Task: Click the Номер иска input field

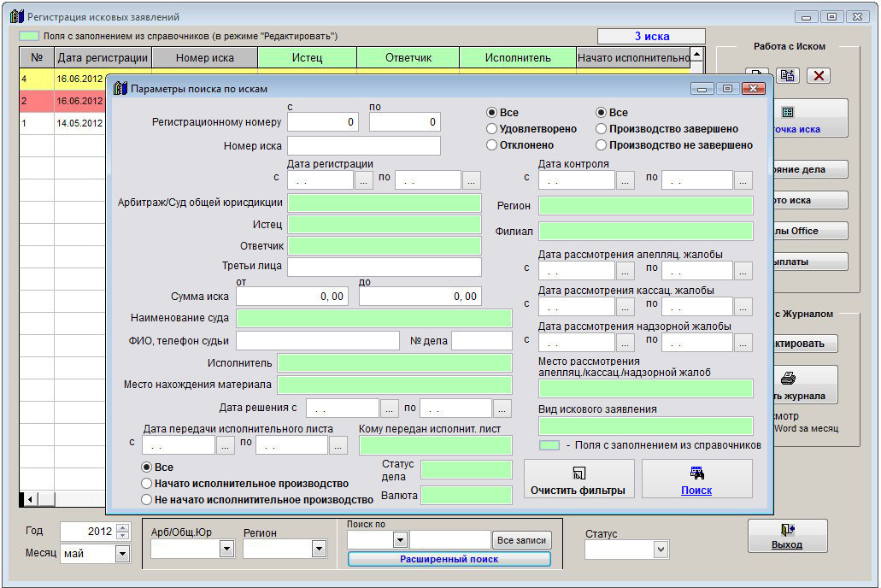Action: tap(363, 146)
